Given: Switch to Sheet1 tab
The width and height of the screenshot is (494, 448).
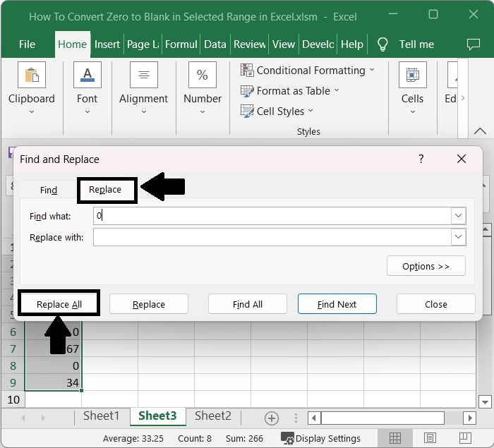Looking at the screenshot, I should tap(102, 416).
